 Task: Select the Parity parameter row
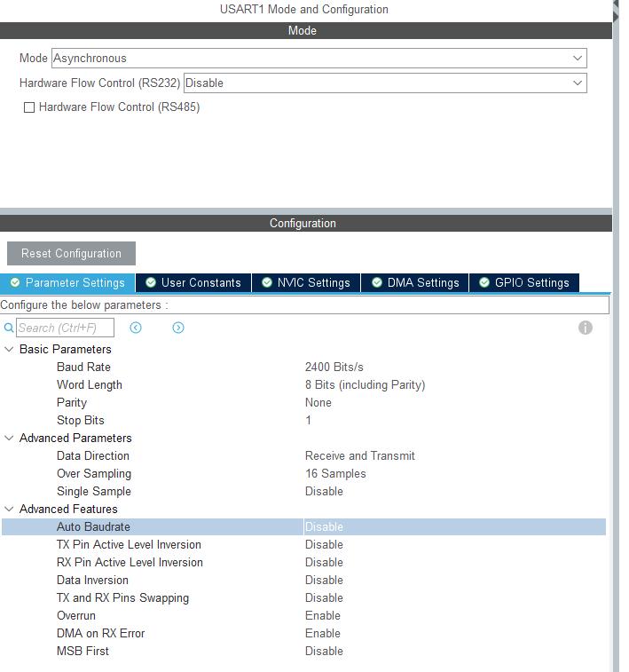tap(72, 403)
